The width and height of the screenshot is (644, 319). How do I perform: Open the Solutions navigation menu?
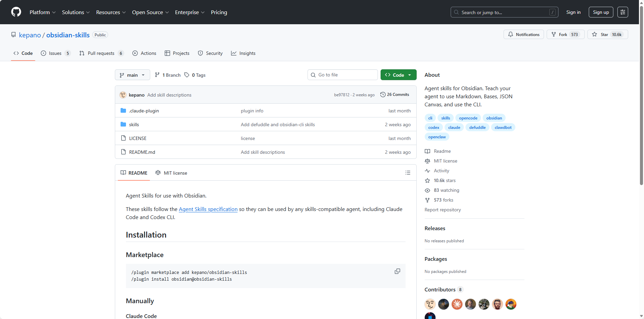[75, 12]
